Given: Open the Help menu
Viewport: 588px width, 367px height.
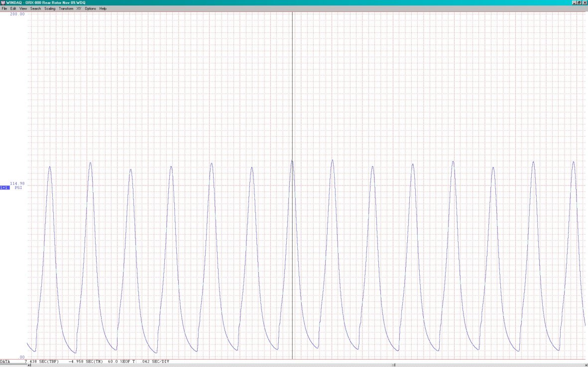Looking at the screenshot, I should [103, 8].
